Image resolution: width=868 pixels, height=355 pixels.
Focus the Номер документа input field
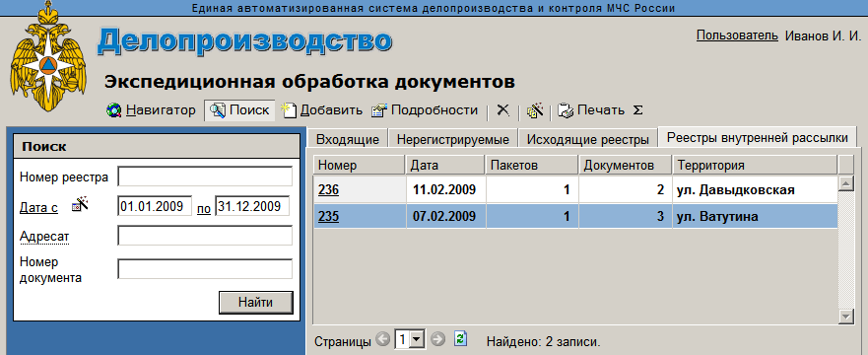click(205, 269)
